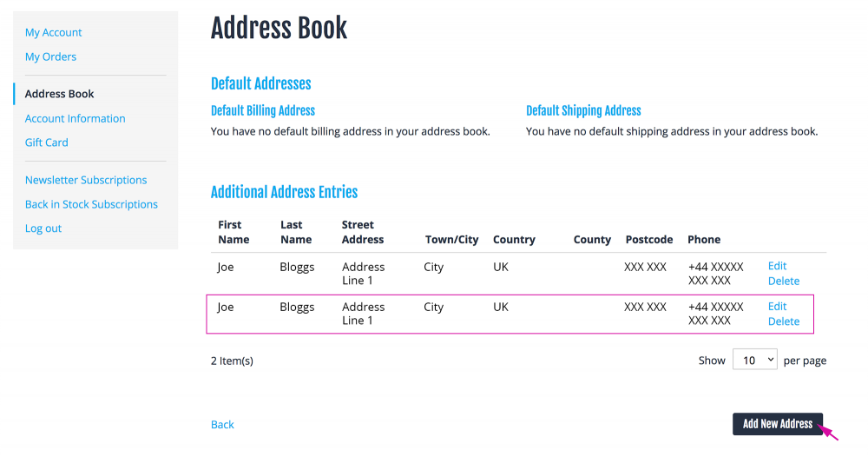
Task: Click the Add New Address button
Action: tap(777, 424)
